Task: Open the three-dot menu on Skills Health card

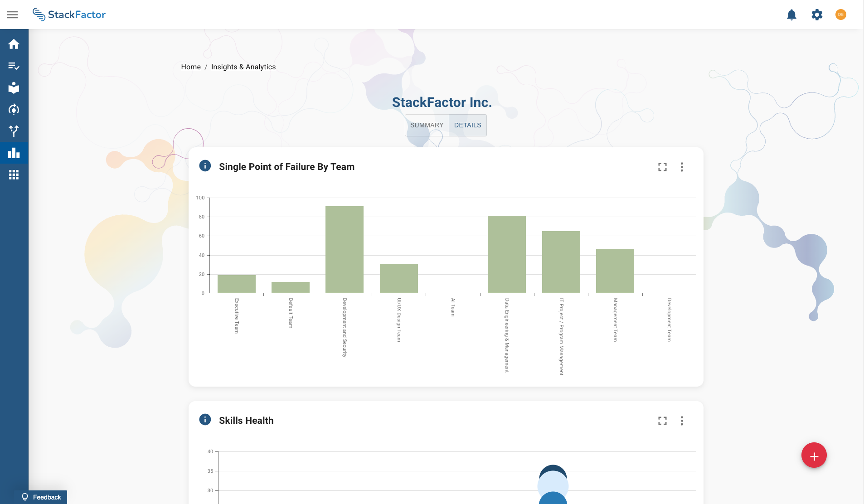Action: click(682, 421)
